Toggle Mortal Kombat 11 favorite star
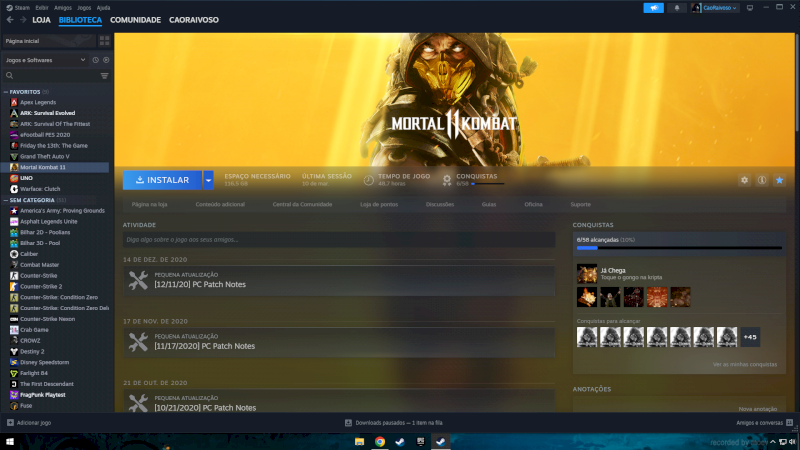 [x=779, y=180]
